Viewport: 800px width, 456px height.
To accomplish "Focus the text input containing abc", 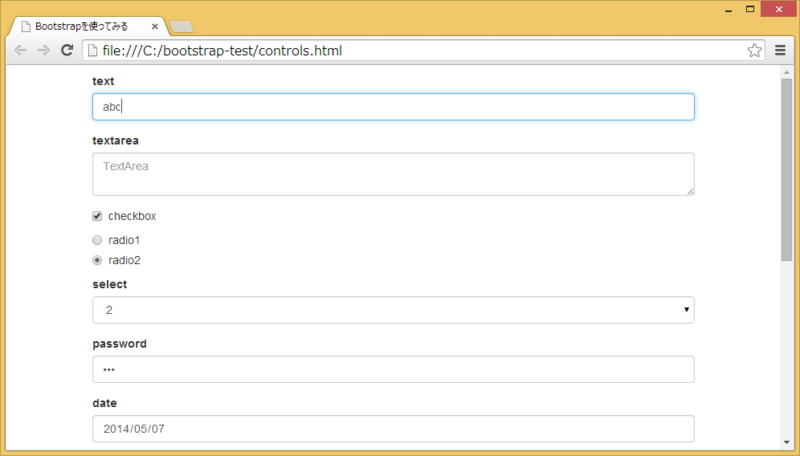I will pyautogui.click(x=393, y=107).
